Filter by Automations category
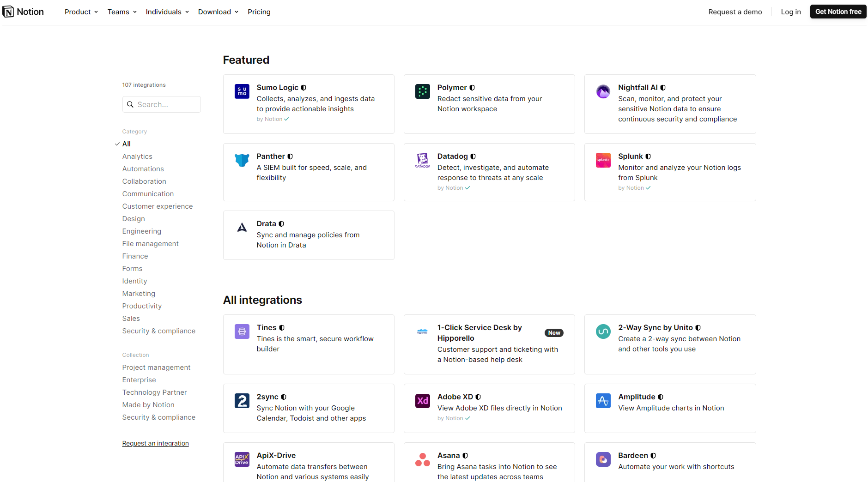 point(143,169)
